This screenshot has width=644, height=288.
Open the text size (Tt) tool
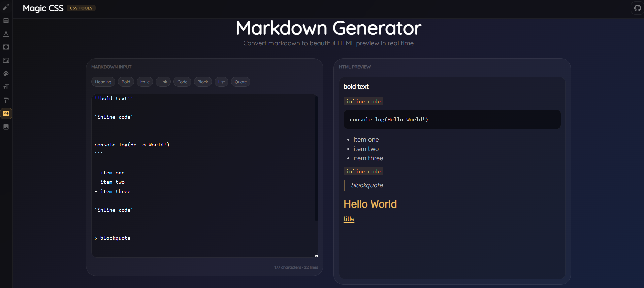pos(6,87)
